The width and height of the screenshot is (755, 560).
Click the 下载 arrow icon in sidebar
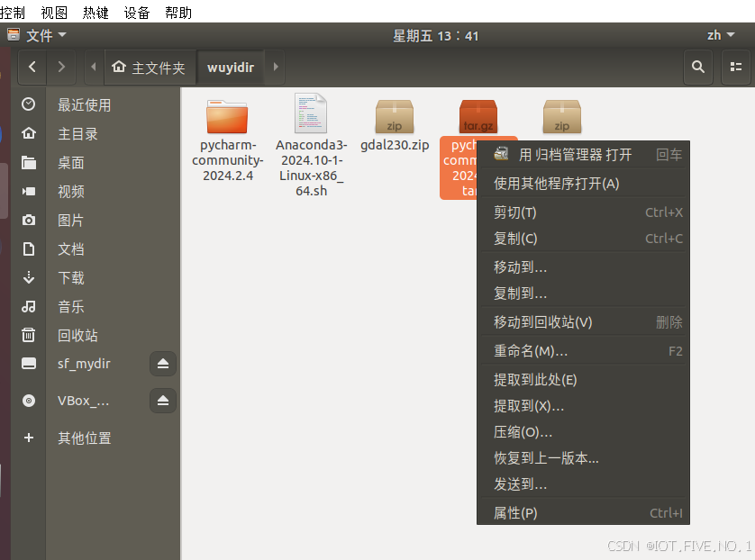pos(29,277)
